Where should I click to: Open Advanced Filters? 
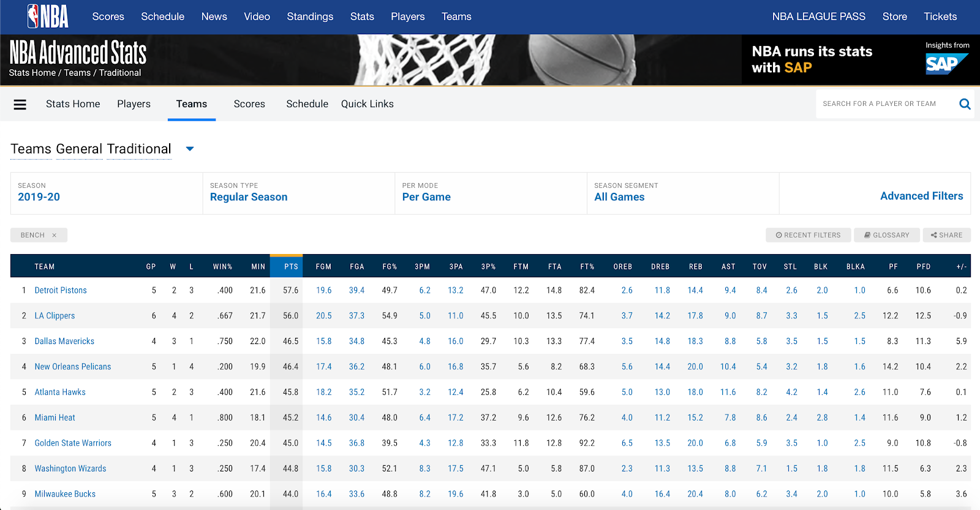pos(921,196)
